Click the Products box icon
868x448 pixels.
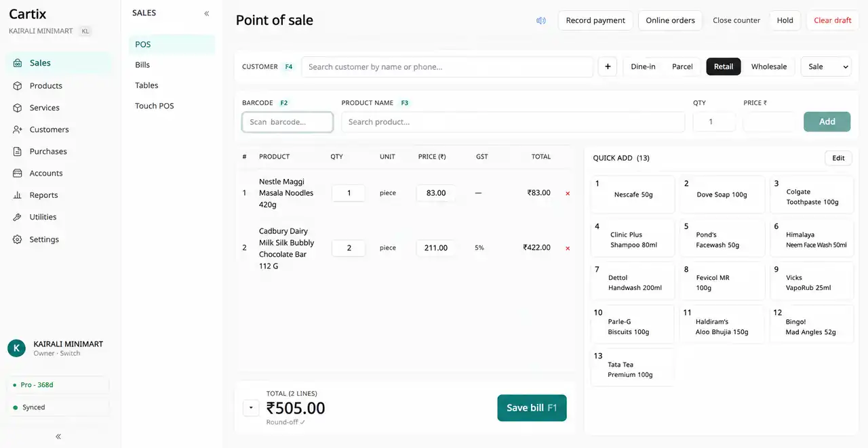point(17,86)
